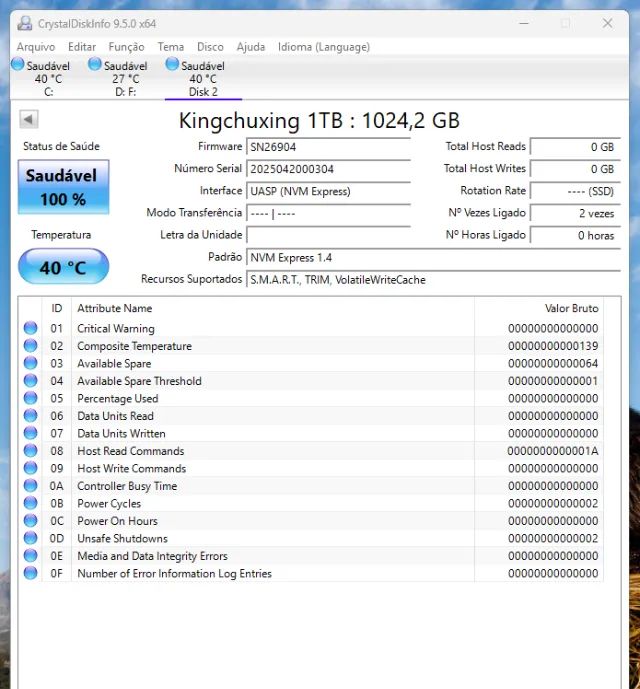Select the Disk 2 health orb
The width and height of the screenshot is (640, 689).
[172, 64]
